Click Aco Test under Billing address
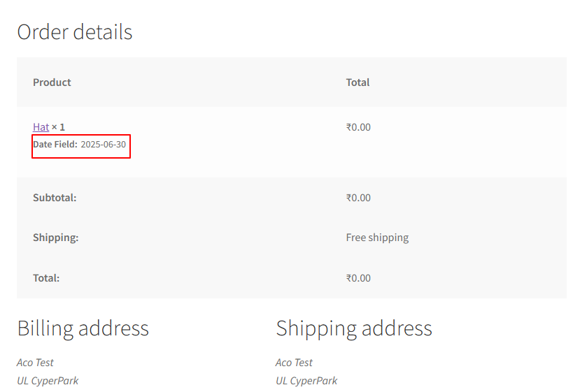Screen dimensions: 573x392 coord(35,363)
